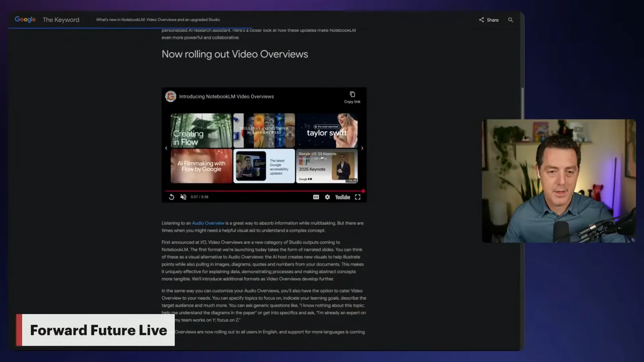
Task: Open Google I/O '25 Keynote thumbnail
Action: pos(327,166)
